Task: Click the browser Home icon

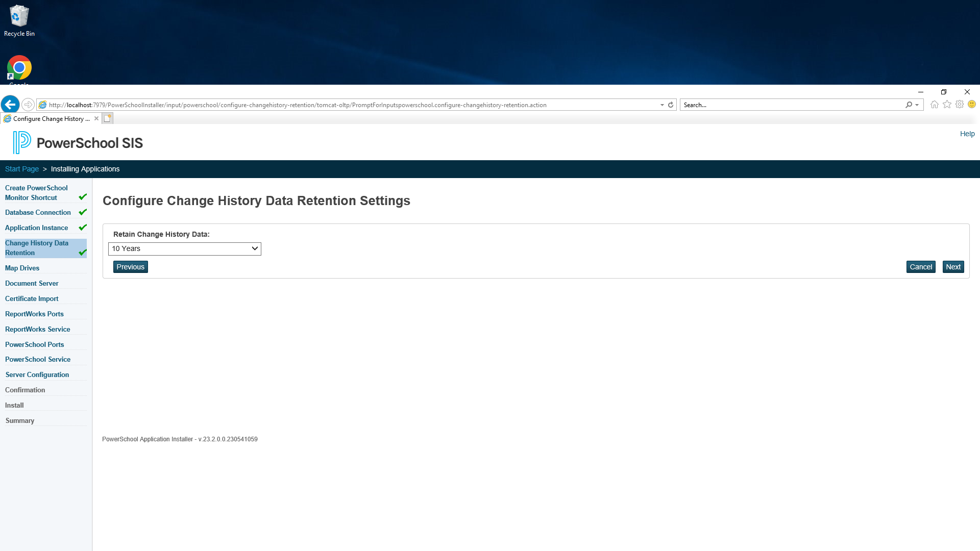Action: (935, 104)
